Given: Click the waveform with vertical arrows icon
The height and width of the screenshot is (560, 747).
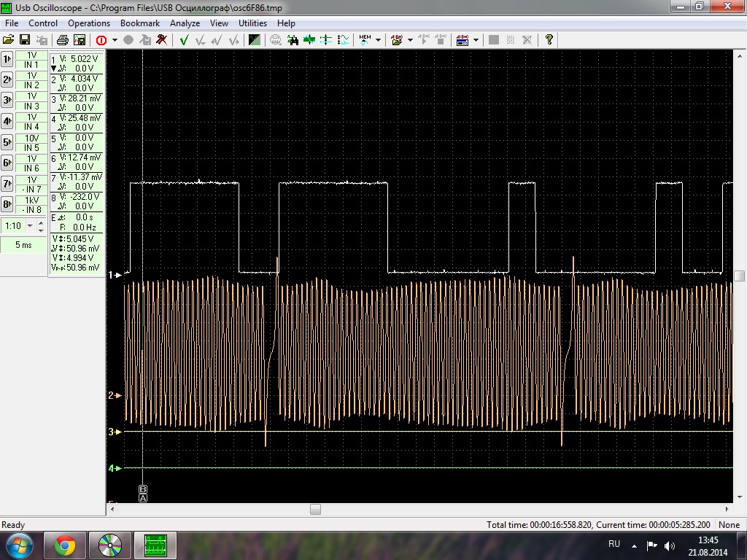Looking at the screenshot, I should click(x=343, y=40).
